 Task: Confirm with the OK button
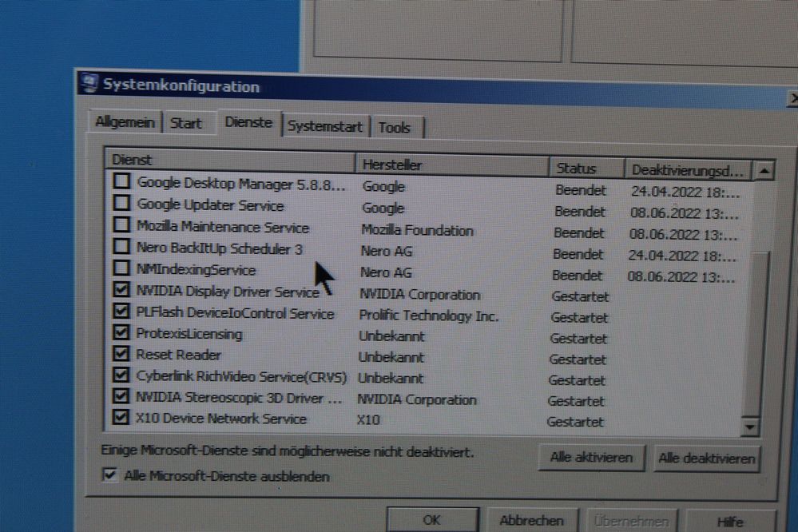pyautogui.click(x=431, y=520)
